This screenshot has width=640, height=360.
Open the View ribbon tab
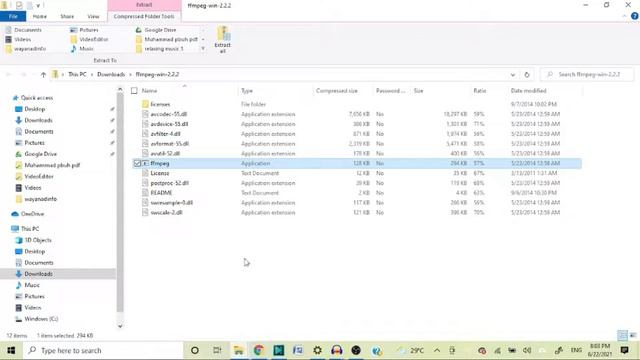pos(93,16)
